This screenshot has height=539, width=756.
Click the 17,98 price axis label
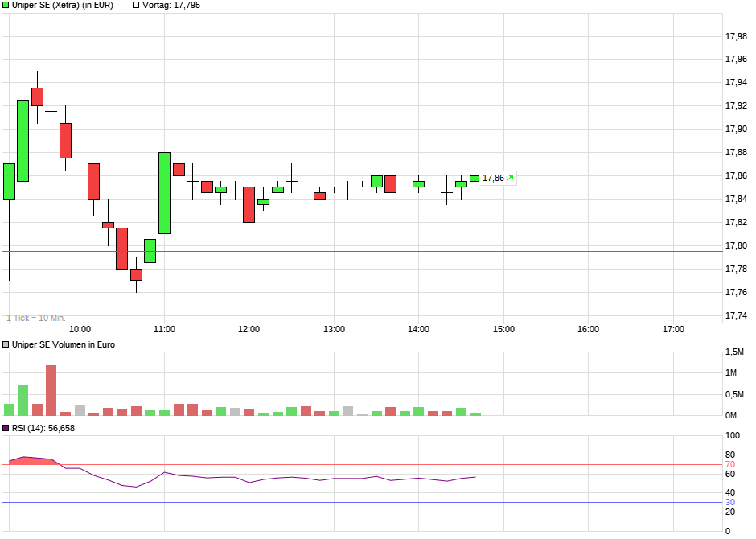click(736, 36)
